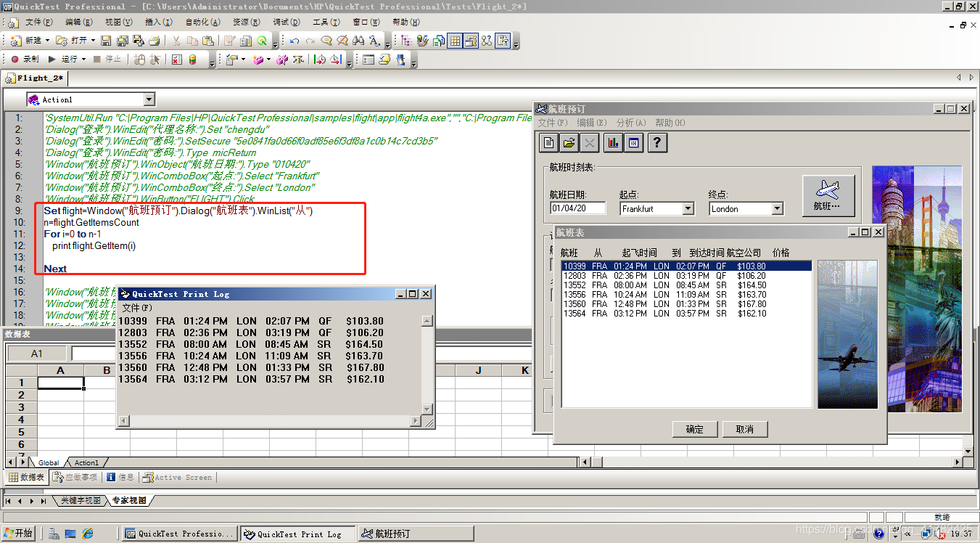Select the 信息 bottom panel tab
The width and height of the screenshot is (980, 543).
pyautogui.click(x=120, y=477)
